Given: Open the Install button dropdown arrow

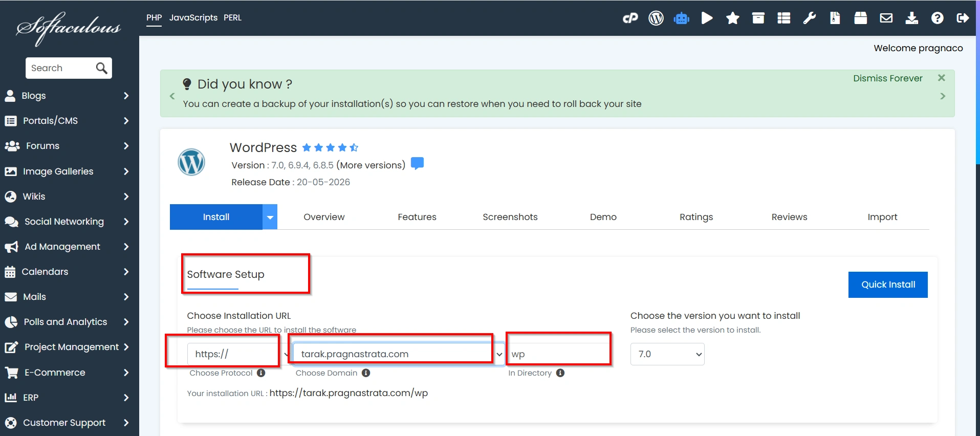Looking at the screenshot, I should [270, 217].
